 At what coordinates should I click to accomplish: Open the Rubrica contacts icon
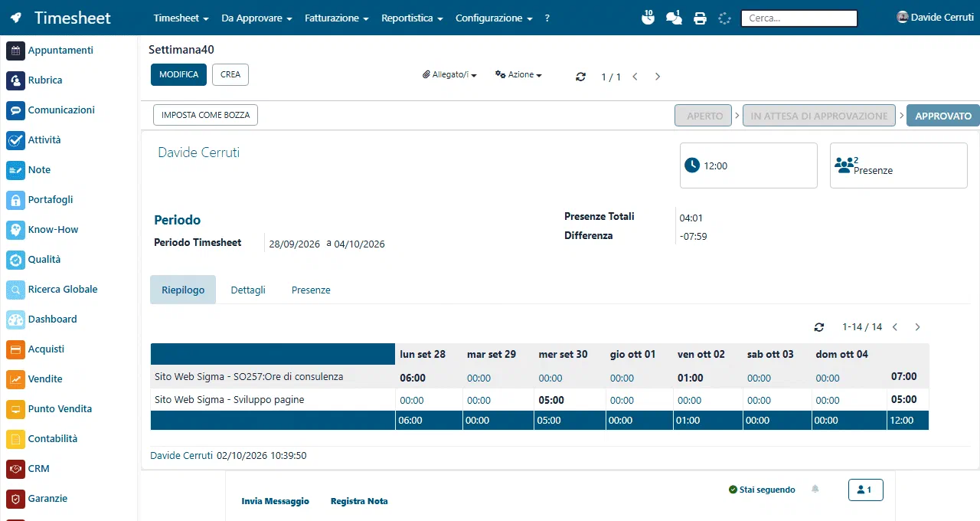click(16, 80)
